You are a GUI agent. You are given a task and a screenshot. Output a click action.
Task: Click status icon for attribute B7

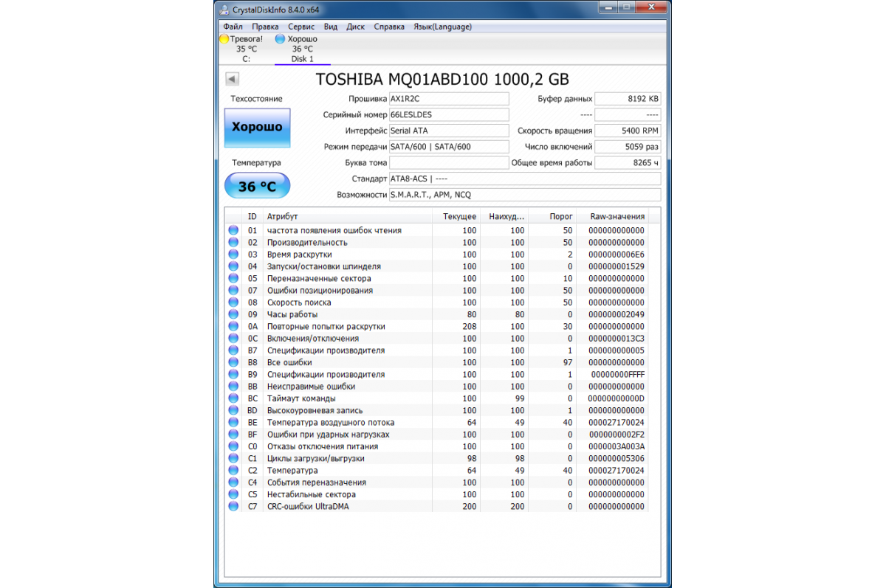point(233,350)
